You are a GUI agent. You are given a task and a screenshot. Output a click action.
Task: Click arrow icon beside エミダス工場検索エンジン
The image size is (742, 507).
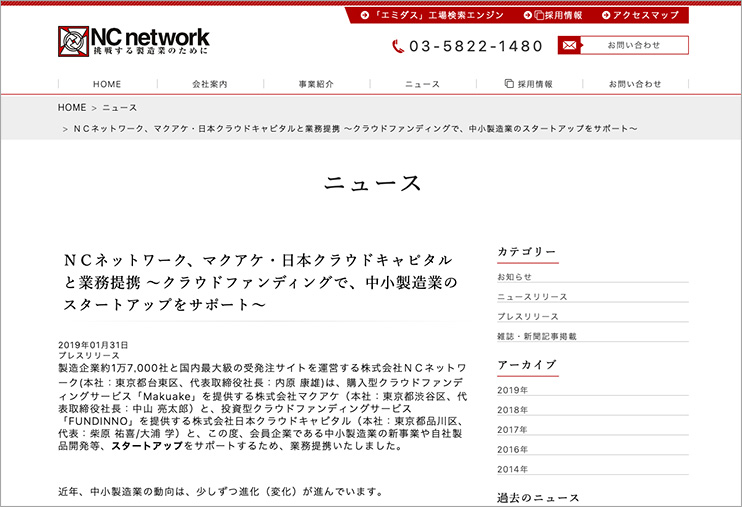(x=365, y=15)
